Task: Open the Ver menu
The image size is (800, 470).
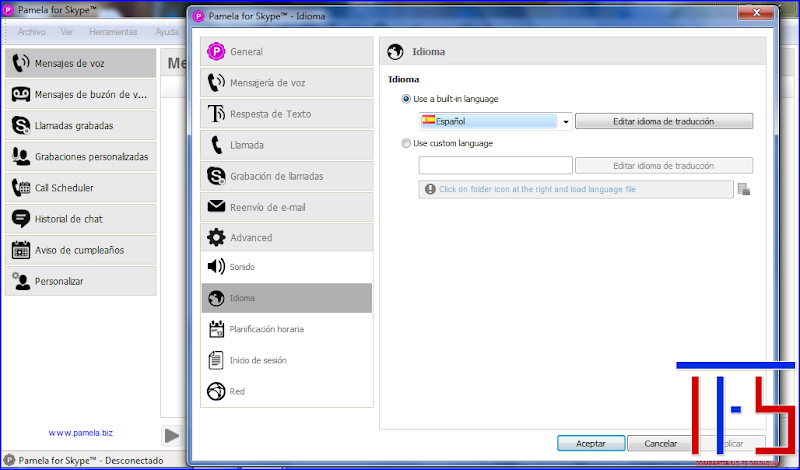Action: [x=67, y=32]
